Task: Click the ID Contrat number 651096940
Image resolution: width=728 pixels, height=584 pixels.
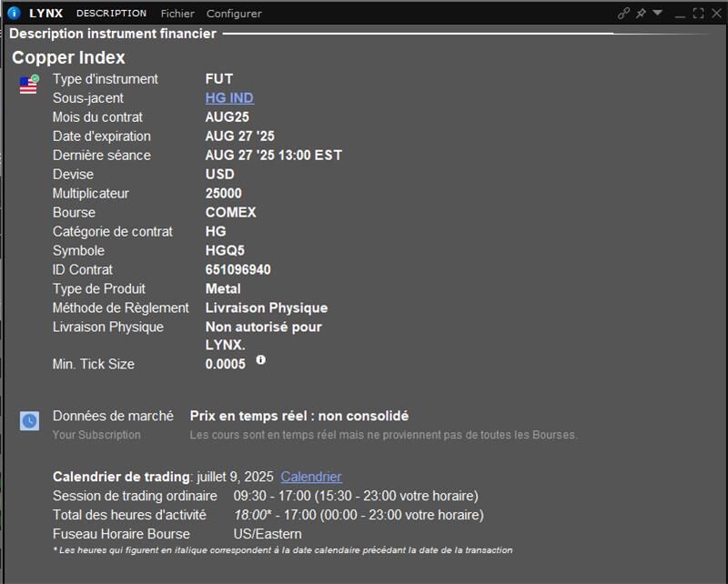Action: [240, 269]
